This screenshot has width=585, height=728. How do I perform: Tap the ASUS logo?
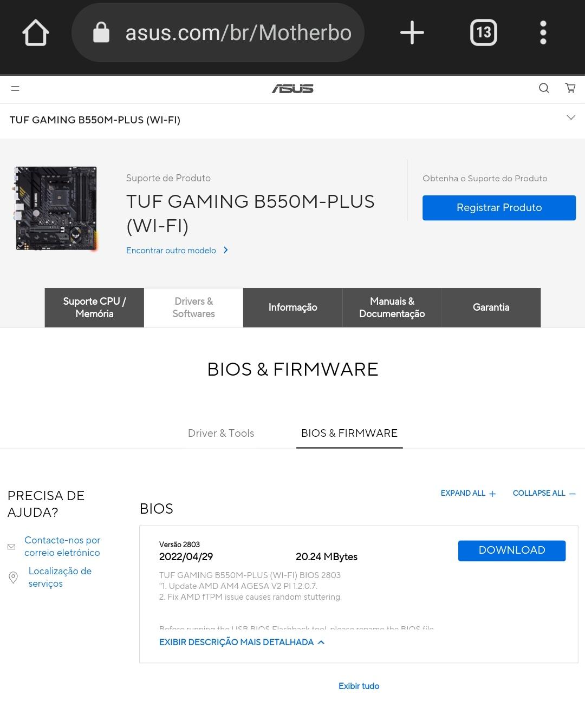tap(292, 88)
